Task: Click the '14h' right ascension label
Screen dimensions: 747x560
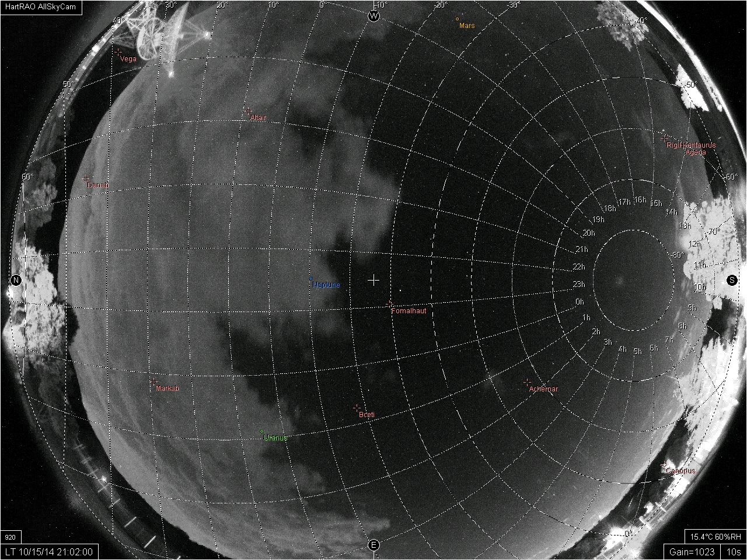Action: point(672,212)
